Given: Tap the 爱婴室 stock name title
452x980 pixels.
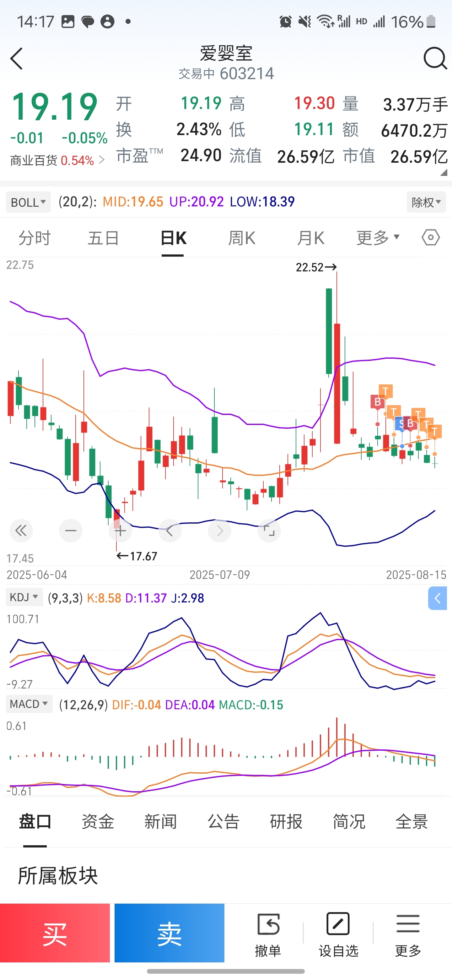Looking at the screenshot, I should pos(226,53).
